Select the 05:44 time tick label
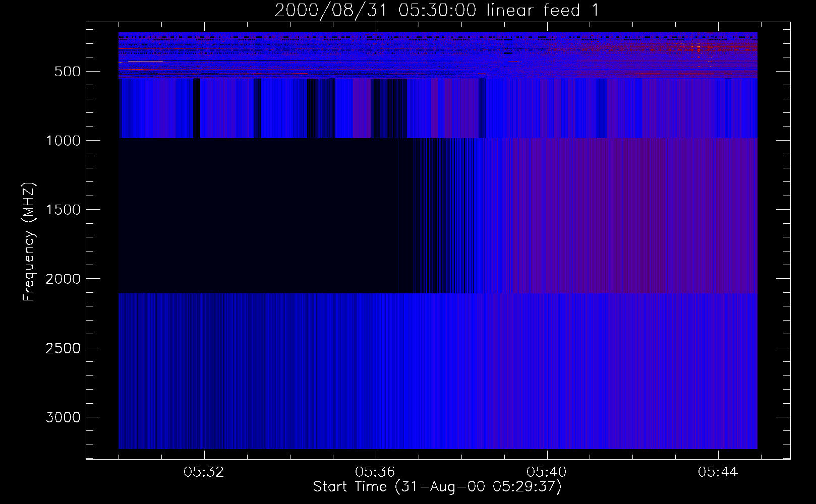Image resolution: width=816 pixels, height=504 pixels. [718, 472]
